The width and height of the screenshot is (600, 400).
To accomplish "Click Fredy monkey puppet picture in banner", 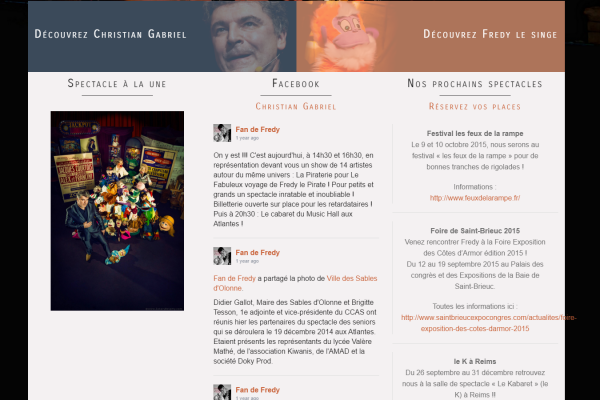I will click(x=342, y=37).
